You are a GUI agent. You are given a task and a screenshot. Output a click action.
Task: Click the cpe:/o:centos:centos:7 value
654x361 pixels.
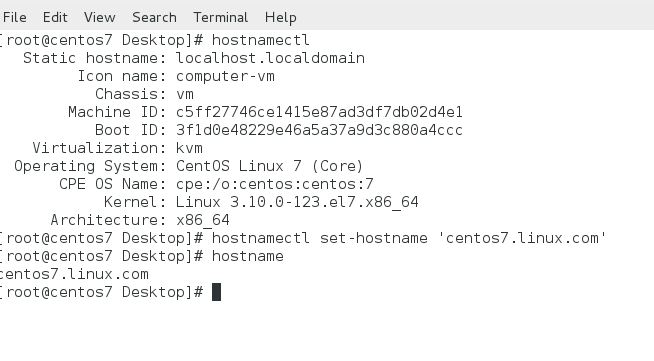274,184
